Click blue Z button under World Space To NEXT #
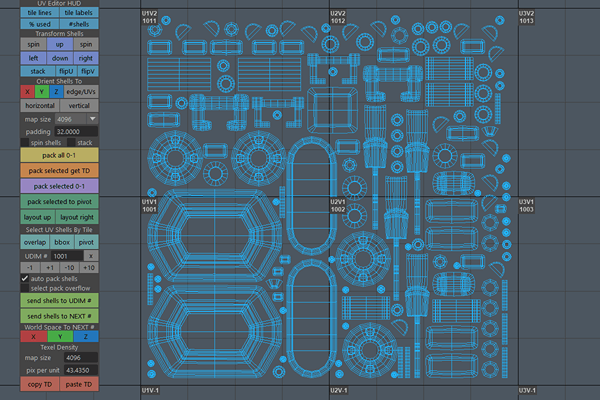 click(x=84, y=336)
